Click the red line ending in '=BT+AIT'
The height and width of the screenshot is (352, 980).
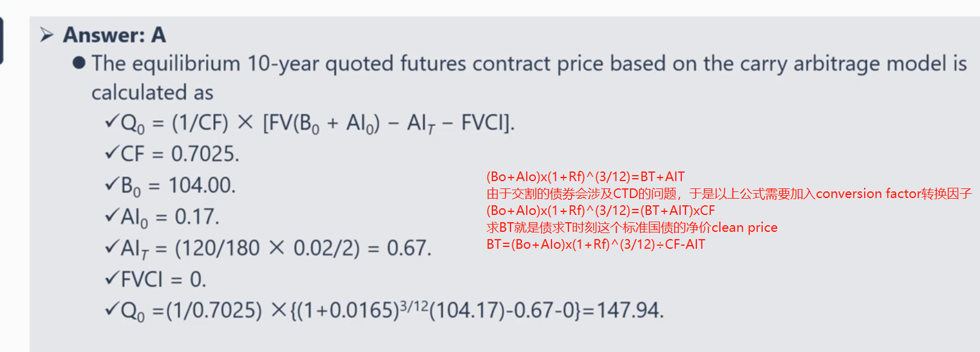585,177
